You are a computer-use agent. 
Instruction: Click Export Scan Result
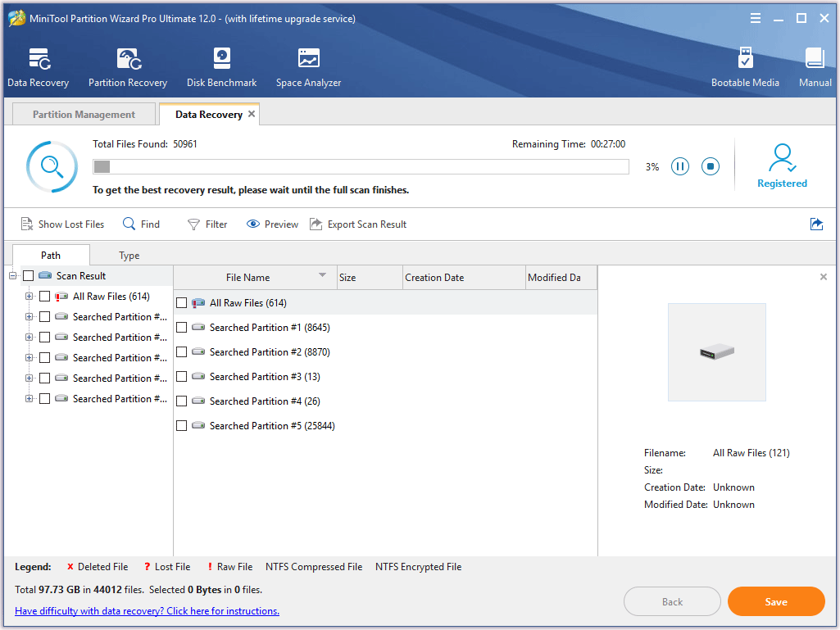tap(358, 224)
